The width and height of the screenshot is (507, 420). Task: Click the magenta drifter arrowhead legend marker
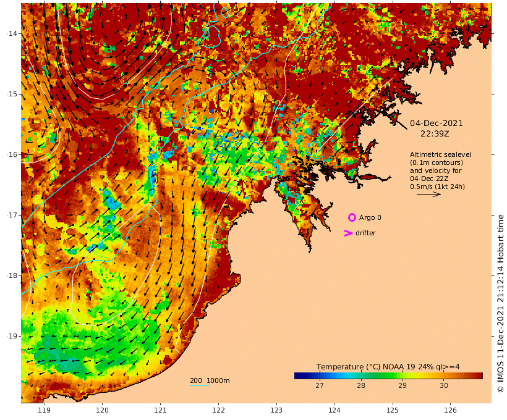click(348, 233)
